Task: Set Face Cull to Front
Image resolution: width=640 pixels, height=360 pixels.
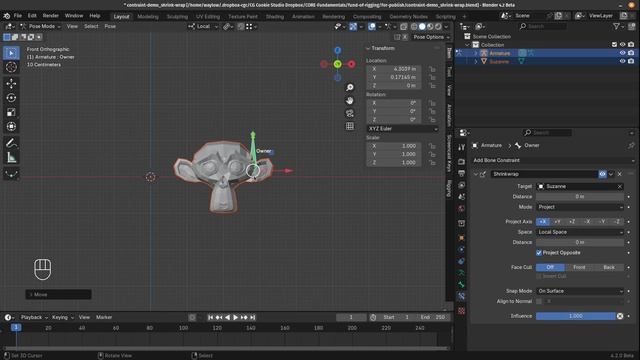Action: tap(579, 267)
